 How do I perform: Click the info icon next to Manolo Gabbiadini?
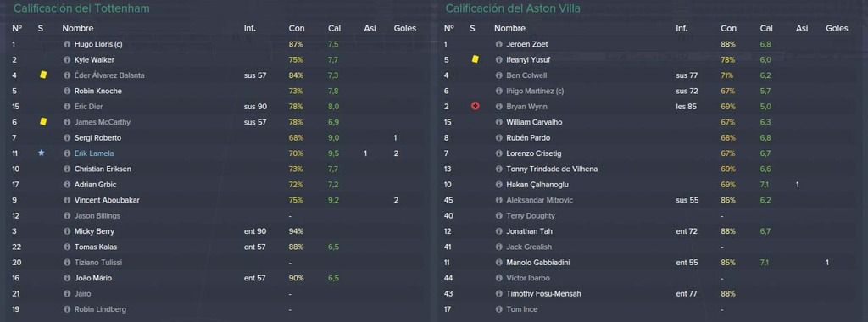point(498,263)
